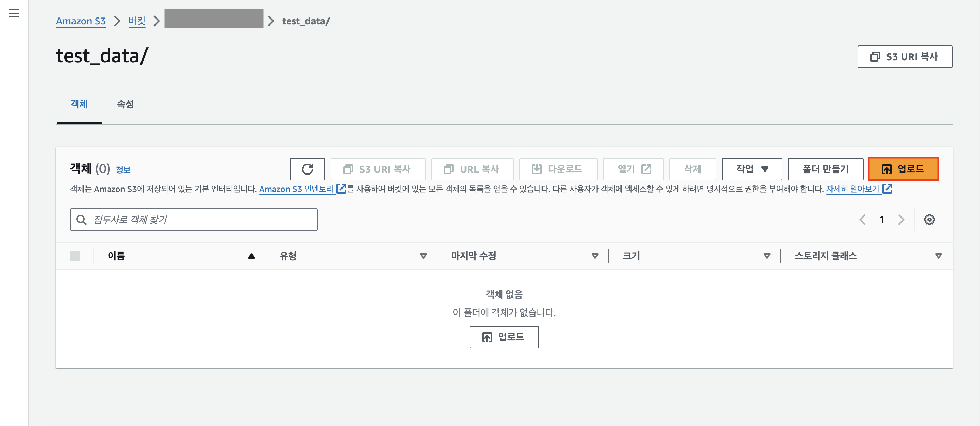980x426 pixels.
Task: Switch to the 속성 tab
Action: point(125,104)
